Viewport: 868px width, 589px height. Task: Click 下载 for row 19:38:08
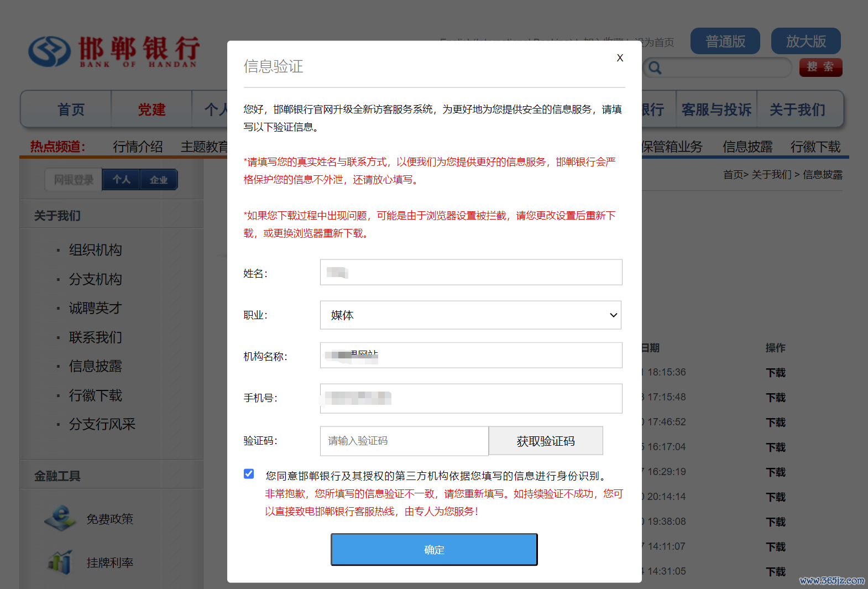click(776, 522)
